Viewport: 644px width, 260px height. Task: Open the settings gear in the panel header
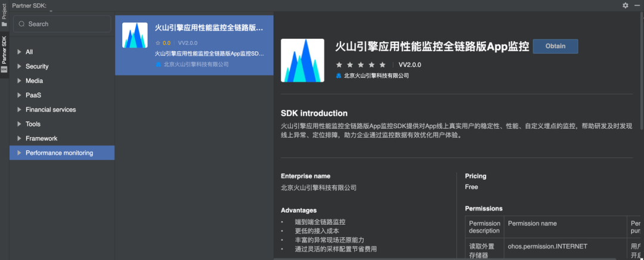click(625, 5)
